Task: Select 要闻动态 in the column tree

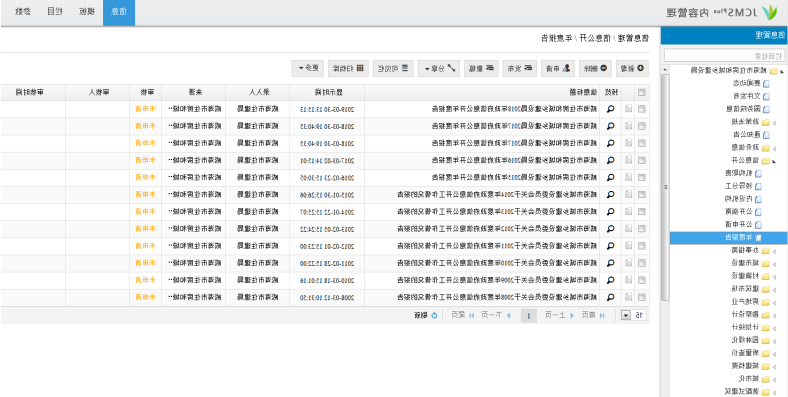Action: point(747,83)
